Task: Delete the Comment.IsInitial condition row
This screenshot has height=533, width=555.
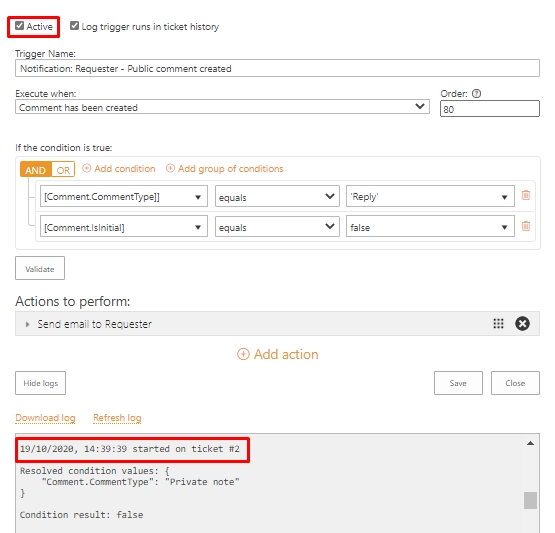Action: pos(526,226)
